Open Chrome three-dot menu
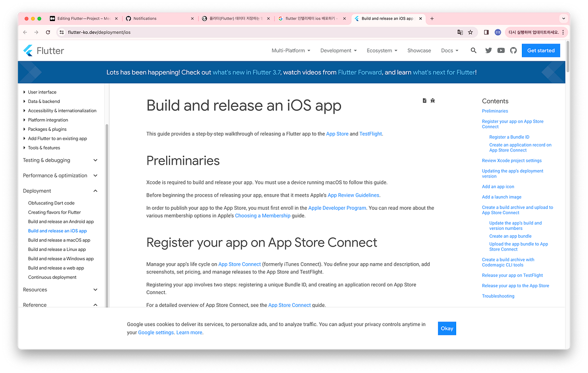Viewport: 588px width, 373px height. (x=563, y=32)
